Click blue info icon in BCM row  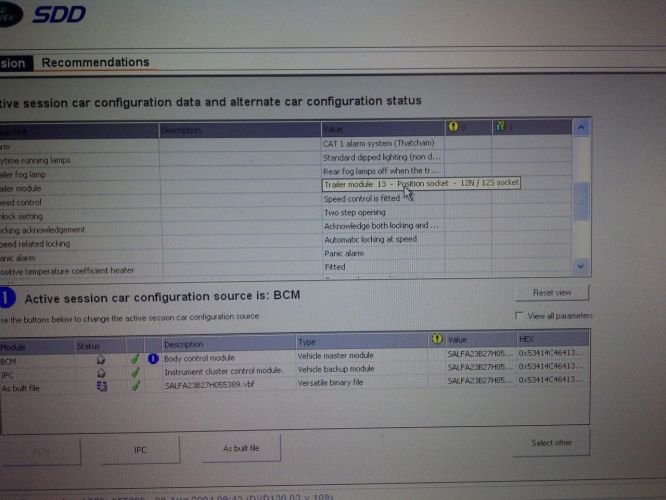pos(153,359)
